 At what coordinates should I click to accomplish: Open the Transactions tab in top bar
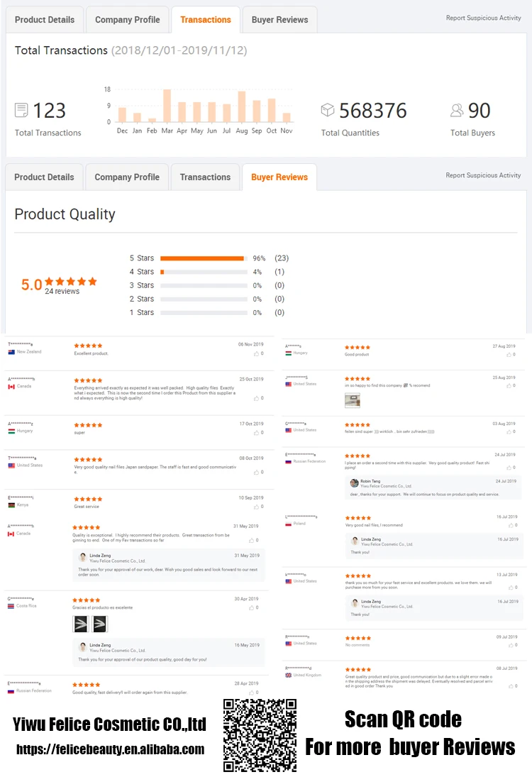pos(206,20)
